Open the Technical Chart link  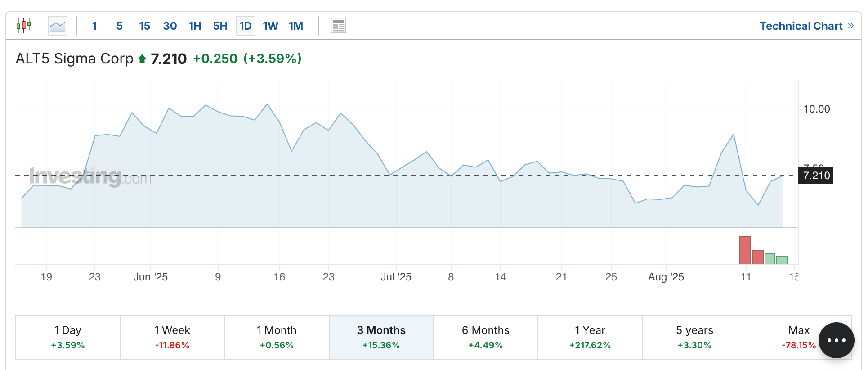click(x=801, y=26)
